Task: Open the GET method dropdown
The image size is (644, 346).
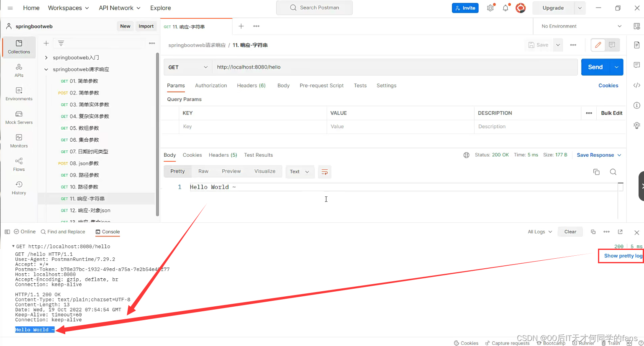Action: (x=187, y=67)
